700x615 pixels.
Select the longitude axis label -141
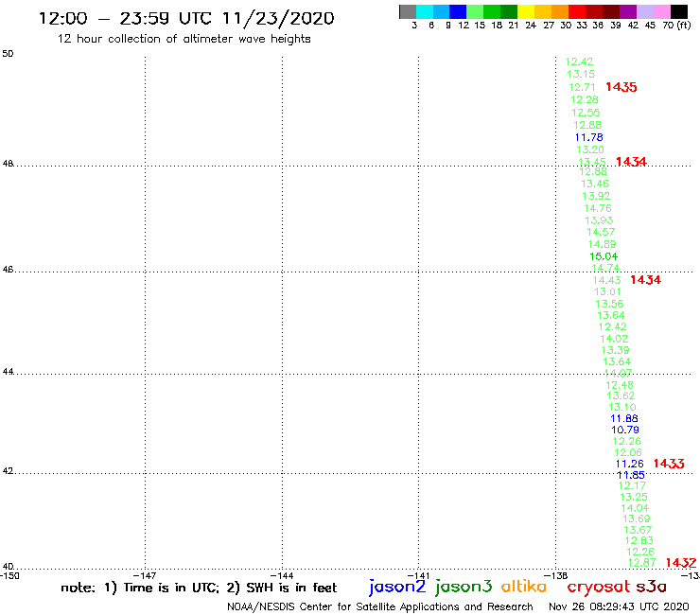click(x=418, y=575)
